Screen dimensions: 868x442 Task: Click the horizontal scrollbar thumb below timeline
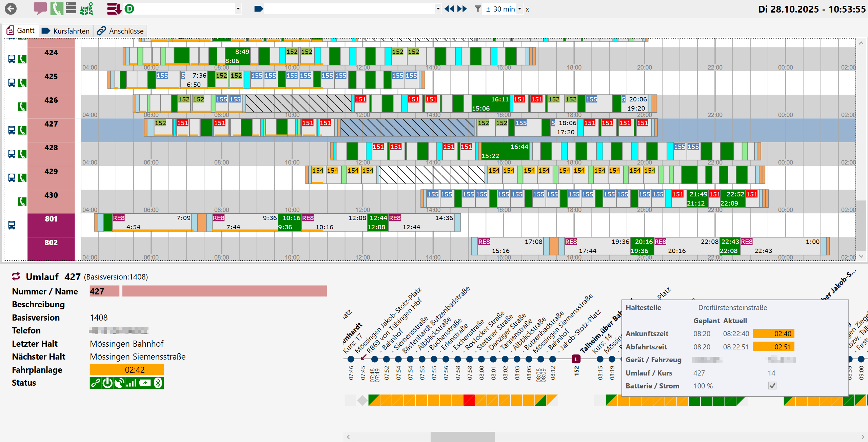click(462, 437)
